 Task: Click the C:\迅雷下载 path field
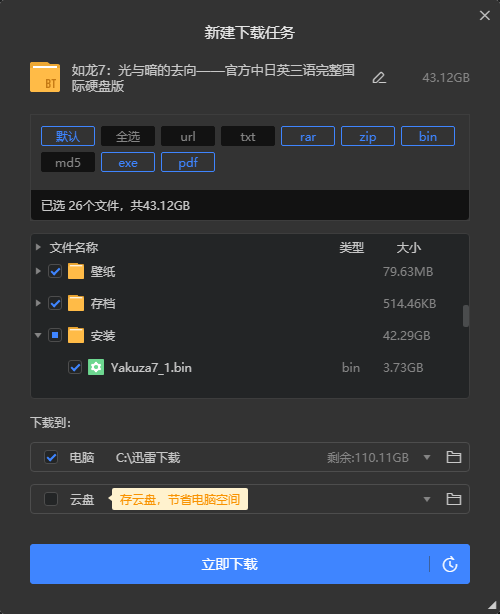[x=148, y=457]
